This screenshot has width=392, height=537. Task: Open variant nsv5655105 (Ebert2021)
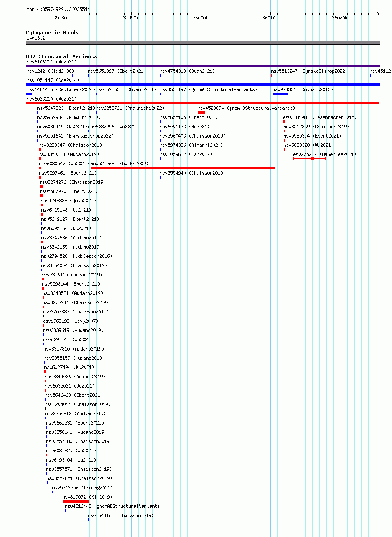(x=189, y=117)
